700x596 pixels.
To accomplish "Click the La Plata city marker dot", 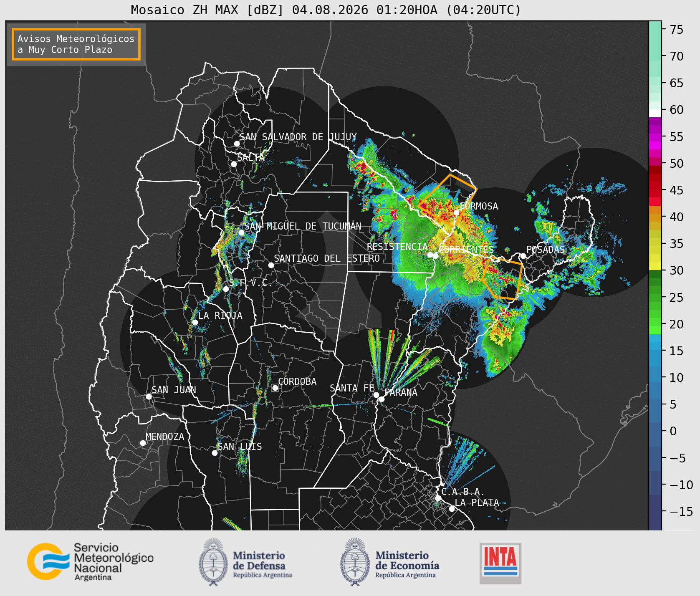I will (452, 508).
